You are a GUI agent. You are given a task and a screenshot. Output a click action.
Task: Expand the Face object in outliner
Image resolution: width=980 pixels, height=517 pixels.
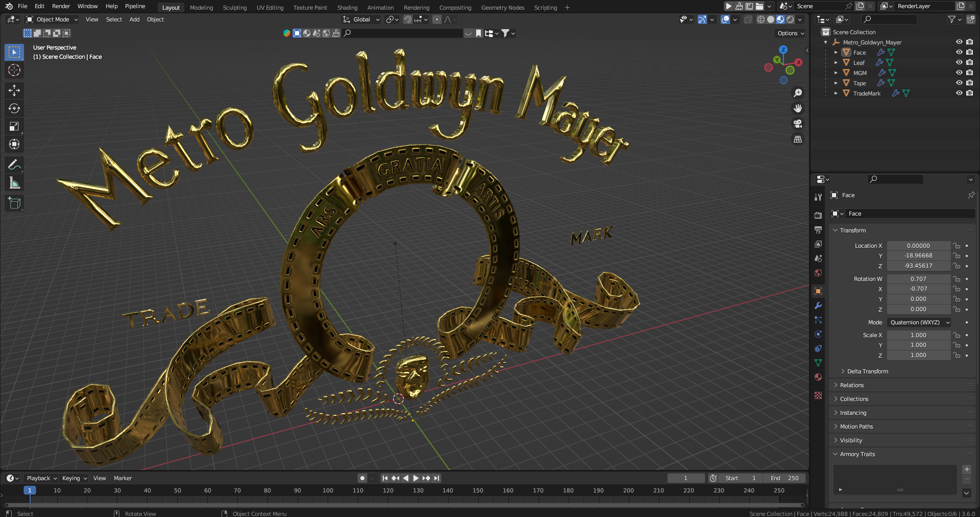[836, 53]
